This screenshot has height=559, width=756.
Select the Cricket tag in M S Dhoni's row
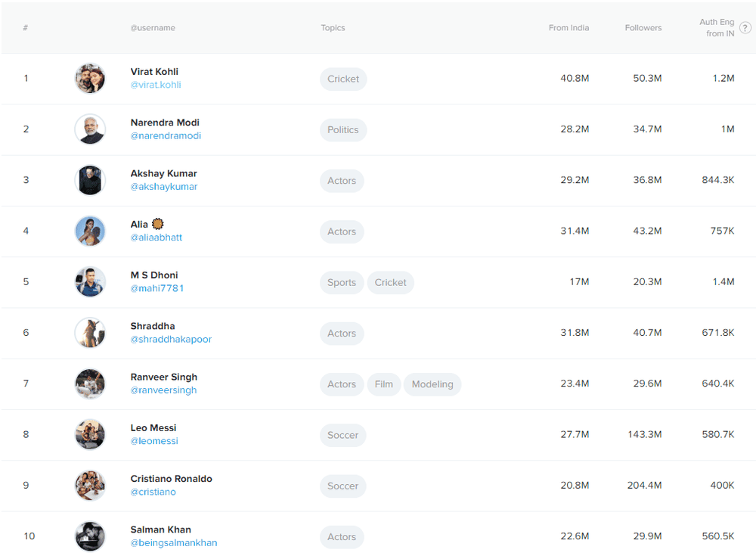point(391,283)
